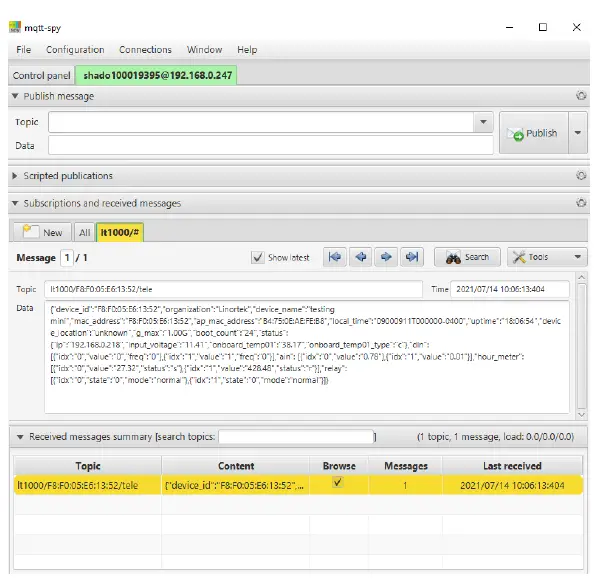Select the All subscriptions tab
The height and width of the screenshot is (579, 603).
click(x=84, y=232)
